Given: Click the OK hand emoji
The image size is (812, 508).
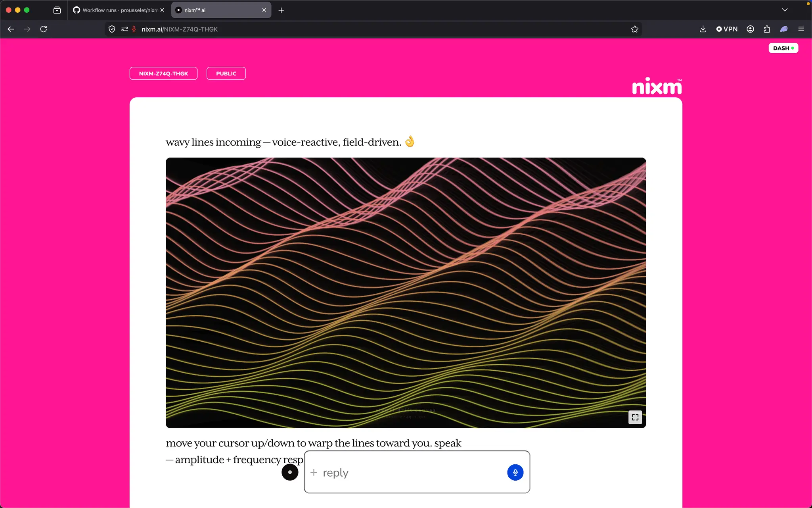Looking at the screenshot, I should point(410,141).
